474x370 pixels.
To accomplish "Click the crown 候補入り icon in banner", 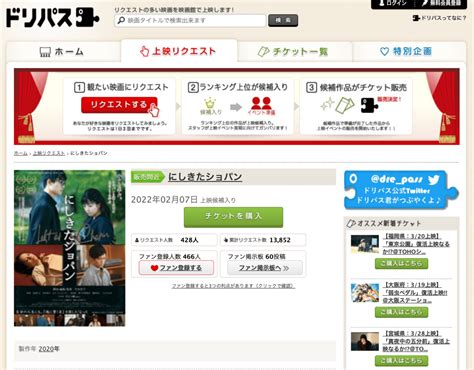I will pyautogui.click(x=210, y=106).
